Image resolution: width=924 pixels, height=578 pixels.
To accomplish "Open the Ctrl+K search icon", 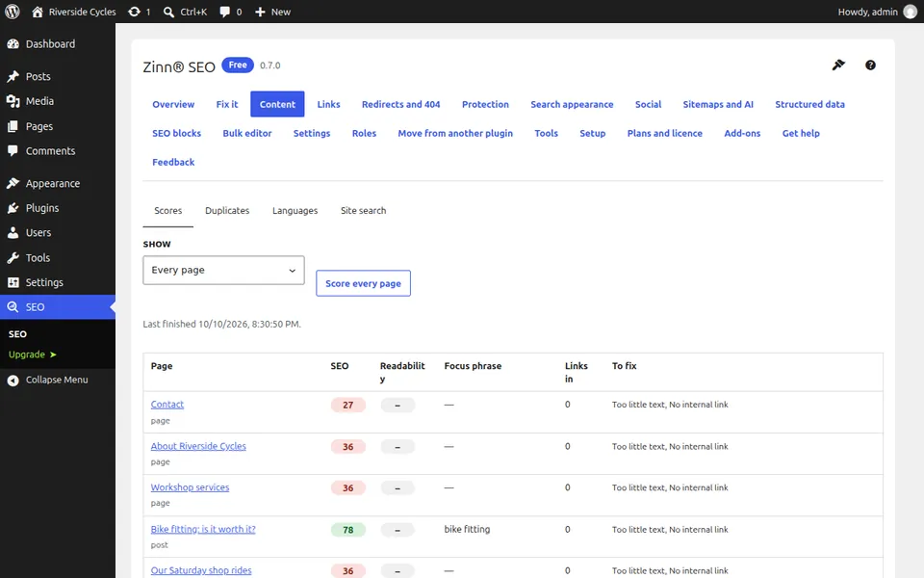I will click(x=168, y=12).
